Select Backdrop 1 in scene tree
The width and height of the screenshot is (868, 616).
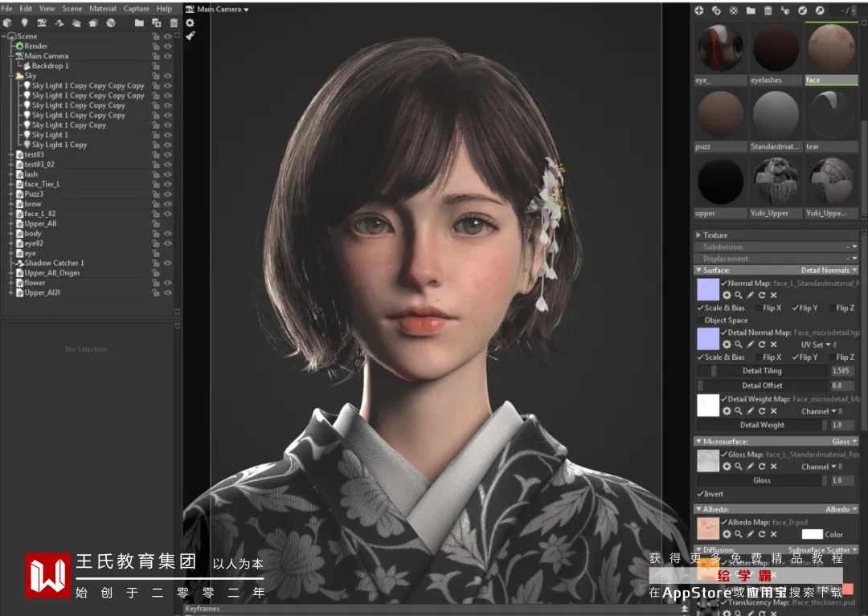[50, 66]
